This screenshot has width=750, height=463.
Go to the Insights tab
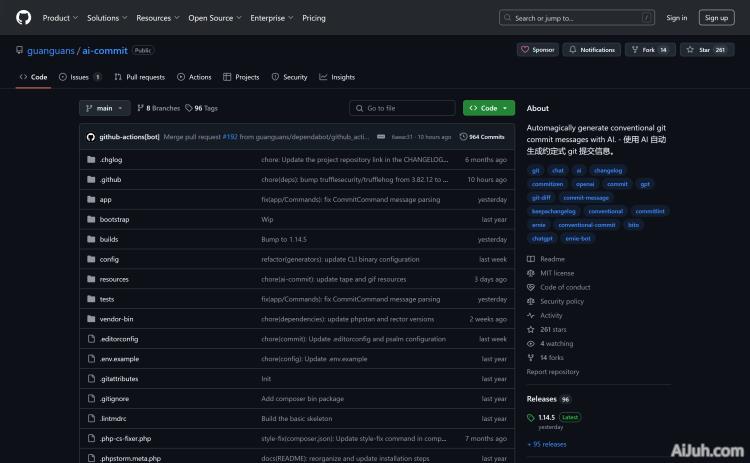click(337, 77)
